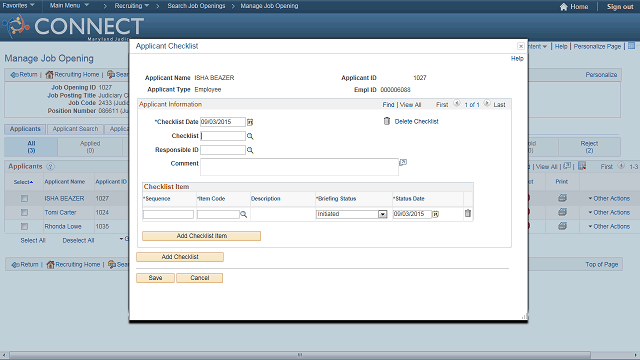Open the Main Menu dropdown
This screenshot has width=640, height=360.
pyautogui.click(x=69, y=6)
